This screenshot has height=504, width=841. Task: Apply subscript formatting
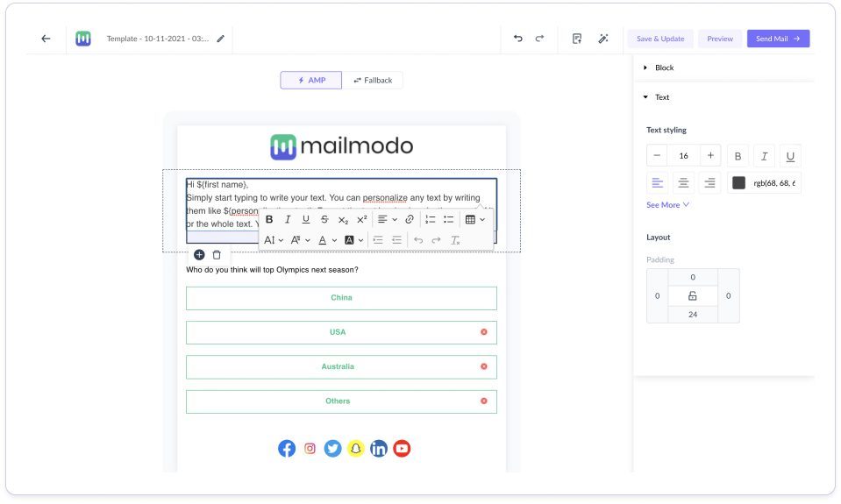[x=343, y=220]
